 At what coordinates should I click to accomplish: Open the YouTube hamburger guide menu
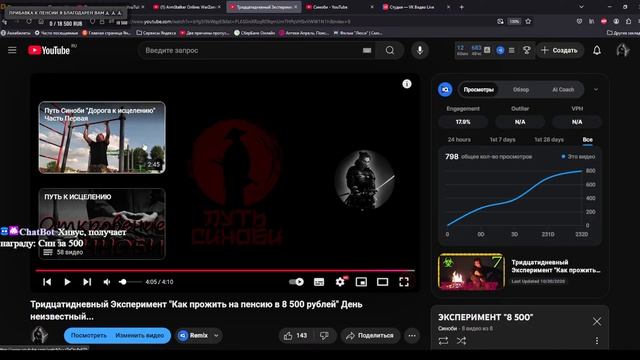[x=12, y=50]
